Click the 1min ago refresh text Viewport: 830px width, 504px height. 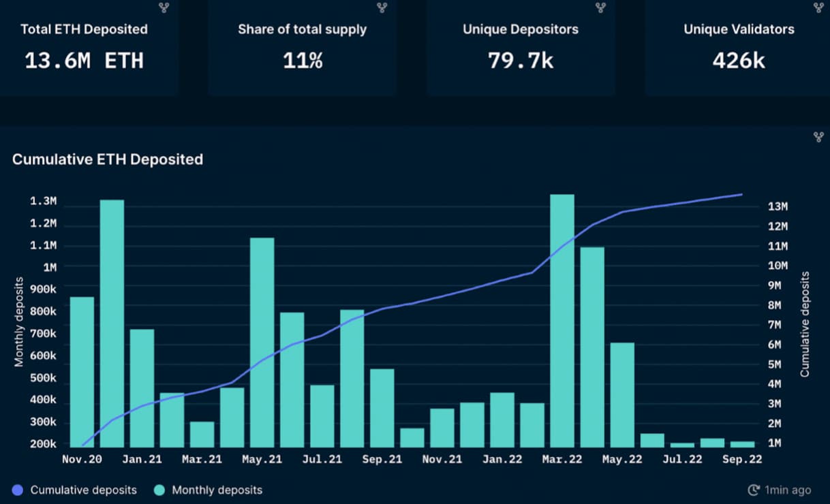coord(787,490)
